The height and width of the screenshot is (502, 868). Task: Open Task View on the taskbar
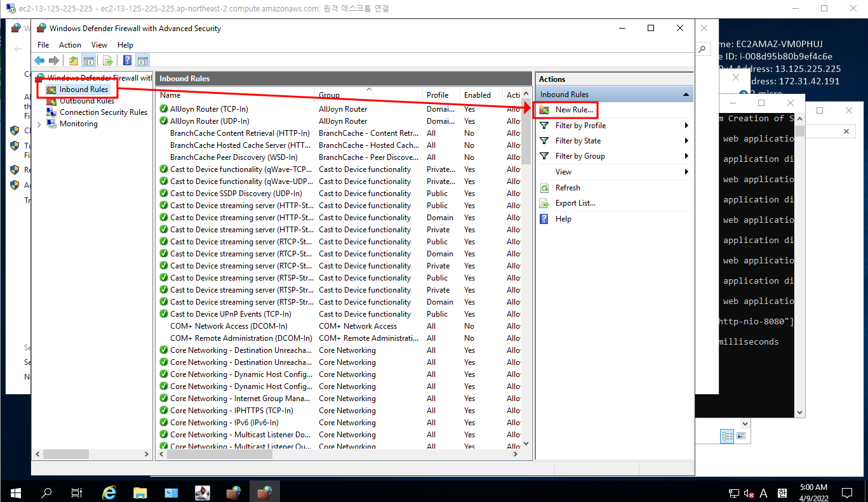tap(77, 492)
